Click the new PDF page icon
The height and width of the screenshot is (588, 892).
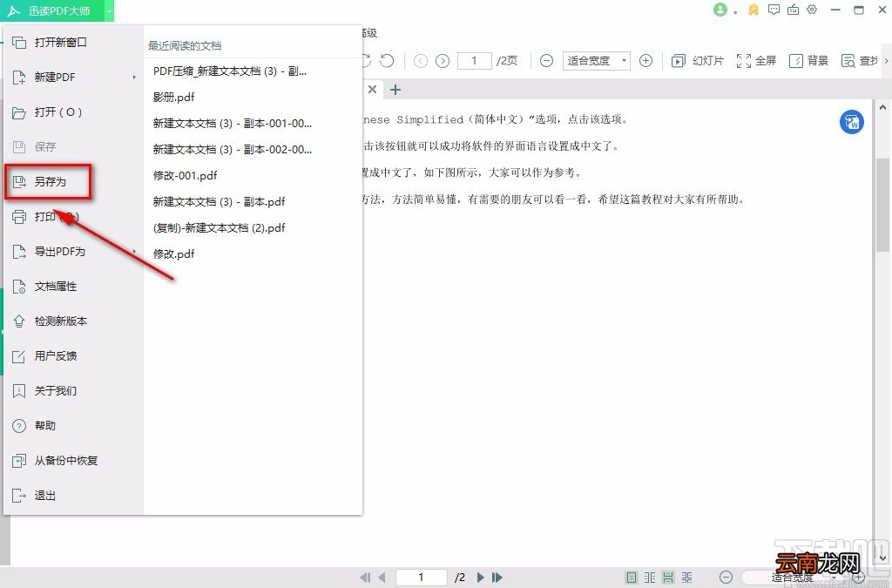(19, 78)
